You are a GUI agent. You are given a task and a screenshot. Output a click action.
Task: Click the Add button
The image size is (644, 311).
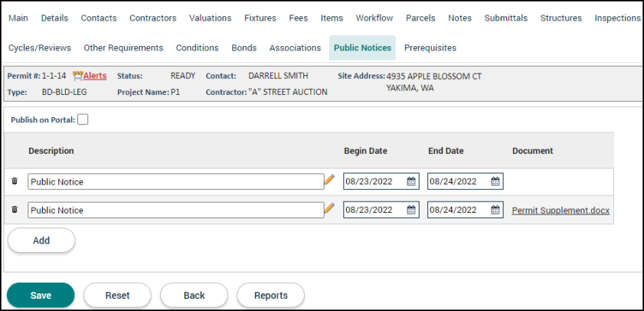tap(41, 241)
